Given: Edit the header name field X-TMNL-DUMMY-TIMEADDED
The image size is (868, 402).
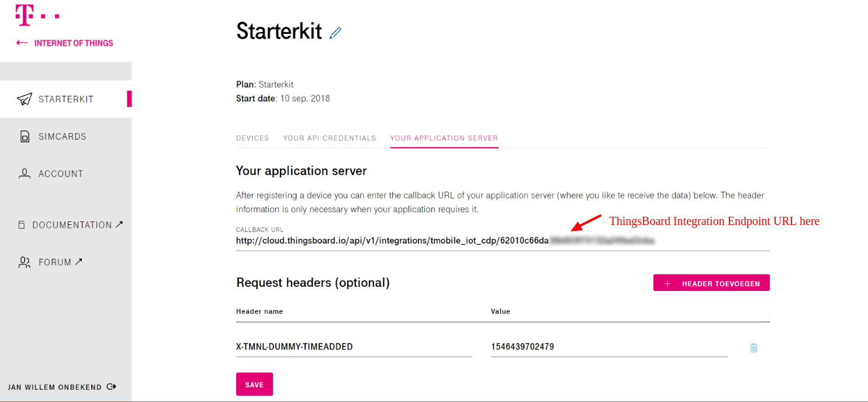Looking at the screenshot, I should pos(354,347).
